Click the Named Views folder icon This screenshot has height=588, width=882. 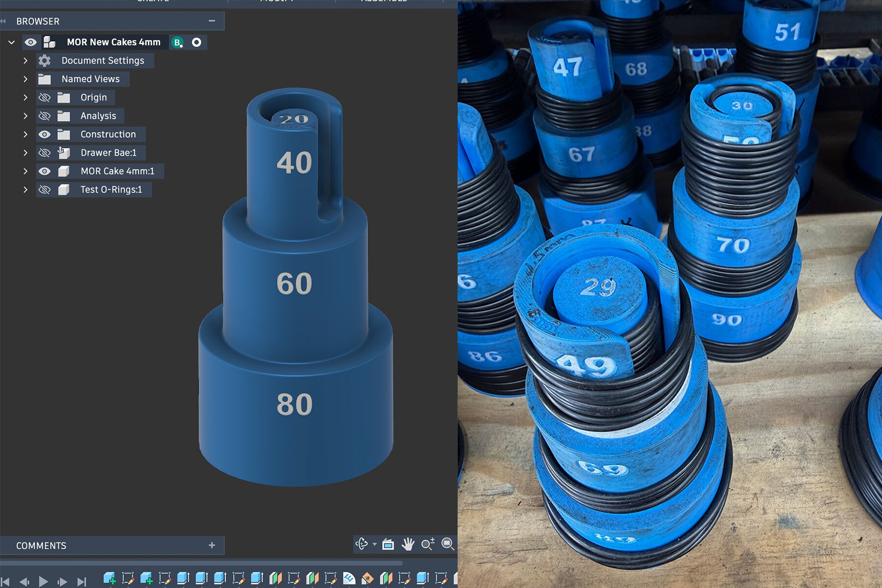click(45, 79)
